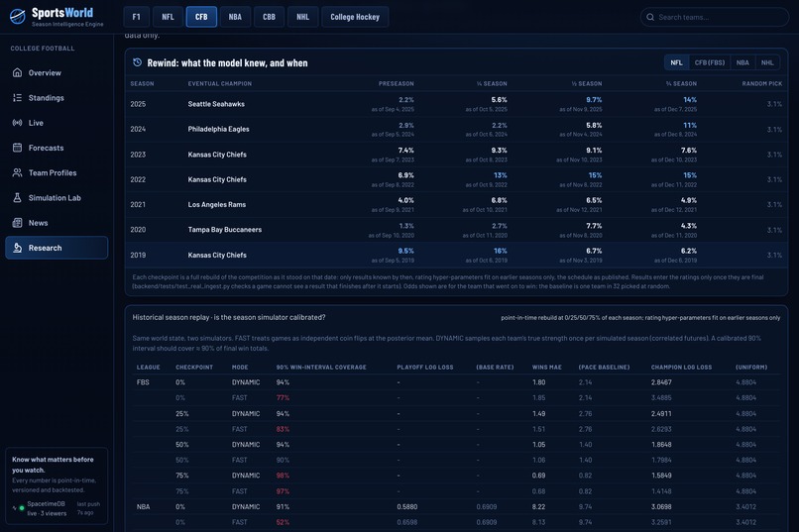Image resolution: width=799 pixels, height=532 pixels.
Task: Click the Rewind history clock icon
Action: pyautogui.click(x=137, y=62)
